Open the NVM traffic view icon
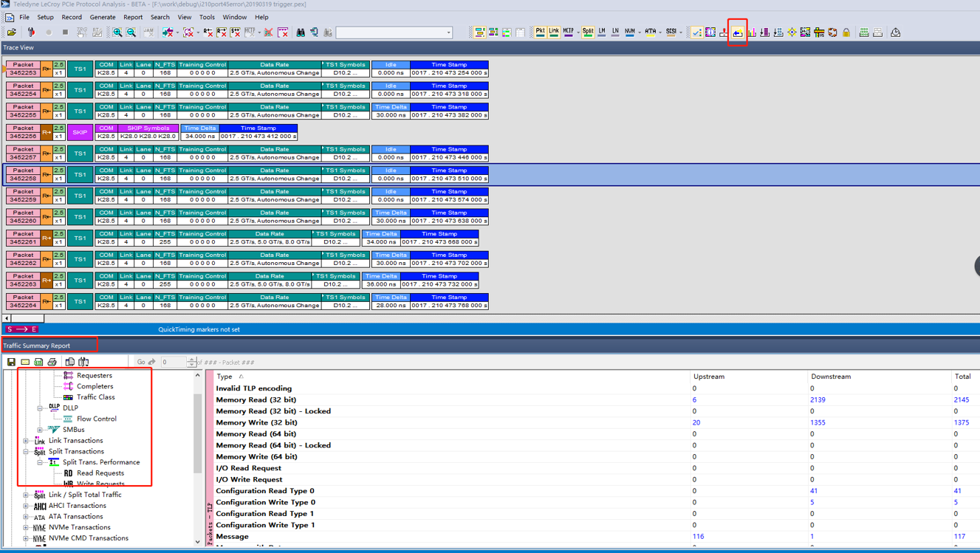The height and width of the screenshot is (553, 980). tap(629, 32)
